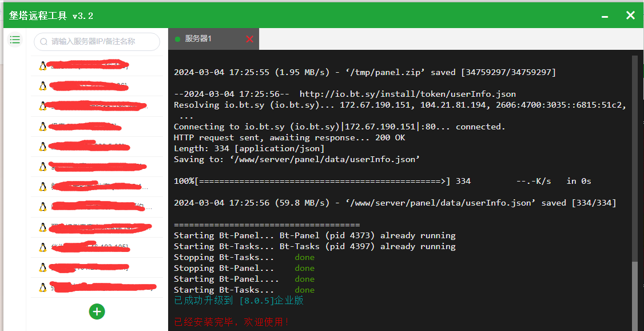The height and width of the screenshot is (331, 644).
Task: Click the penguin icon of the last server
Action: pos(42,287)
